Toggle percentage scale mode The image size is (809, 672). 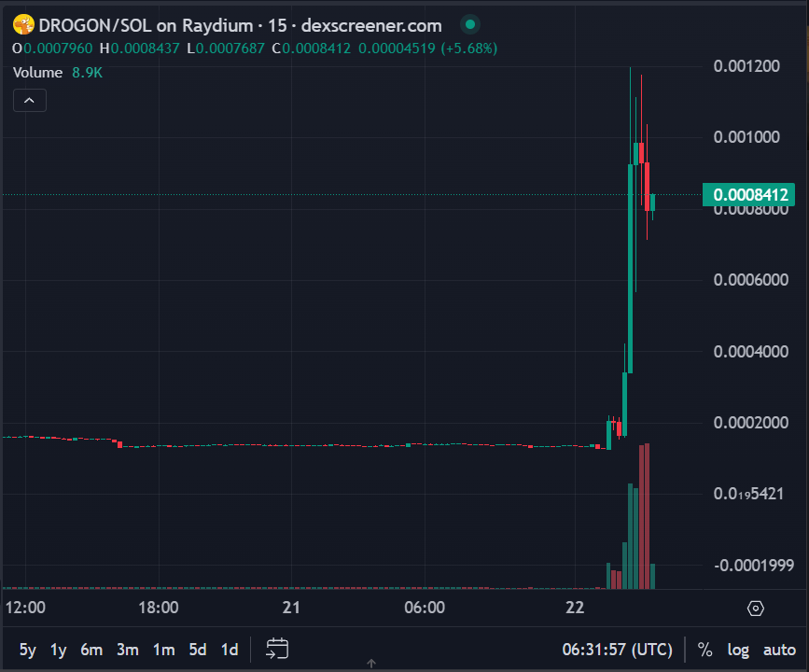click(704, 650)
